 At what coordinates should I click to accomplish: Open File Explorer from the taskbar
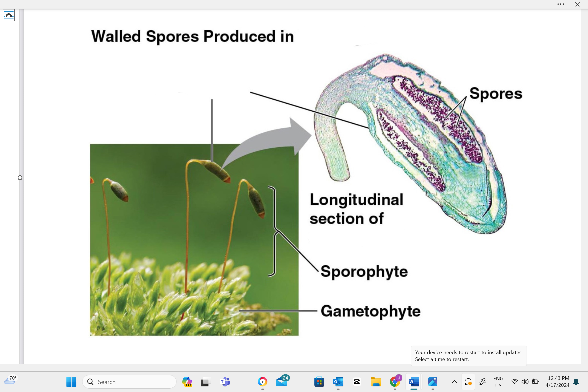pyautogui.click(x=376, y=382)
